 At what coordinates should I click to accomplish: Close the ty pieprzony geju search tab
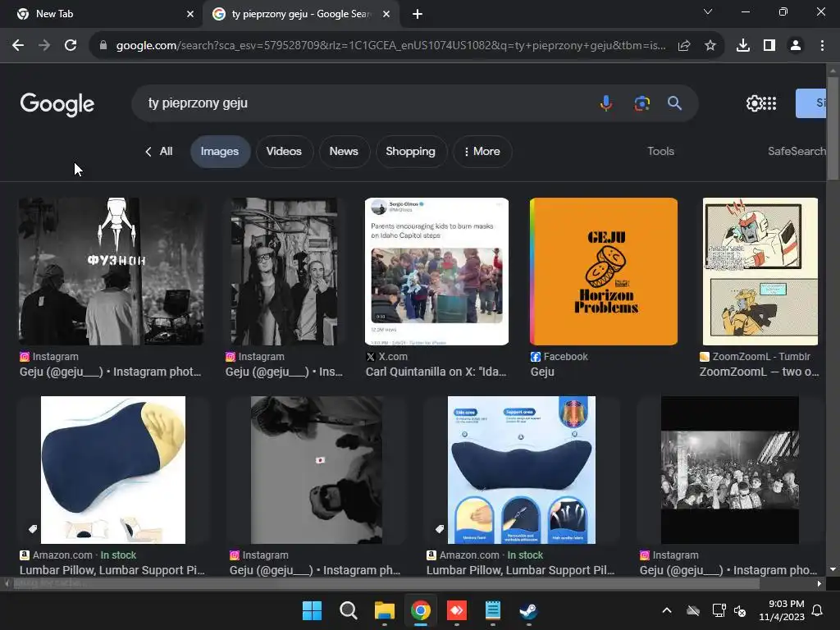click(x=386, y=14)
